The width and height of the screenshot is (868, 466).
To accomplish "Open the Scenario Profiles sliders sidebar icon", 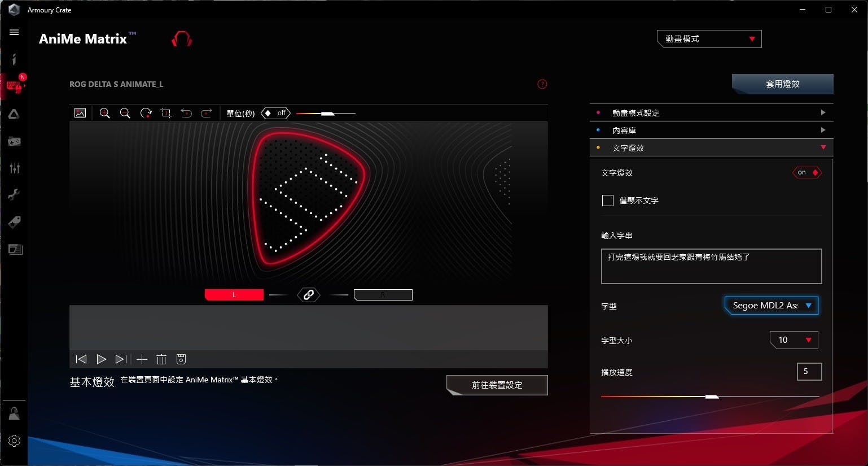I will (15, 168).
